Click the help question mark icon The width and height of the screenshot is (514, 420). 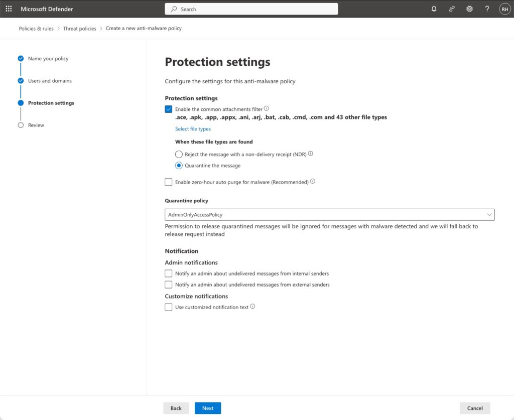click(x=487, y=9)
